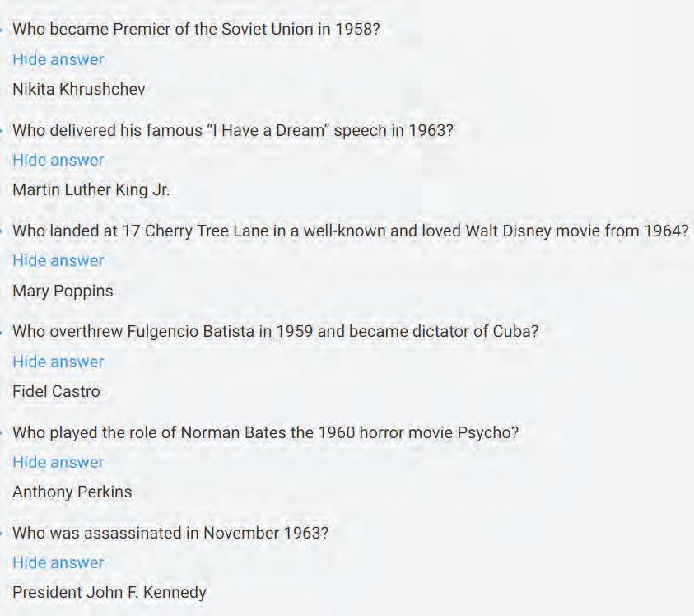Click the Fulgencio Batista question text
694x616 pixels.
275,331
